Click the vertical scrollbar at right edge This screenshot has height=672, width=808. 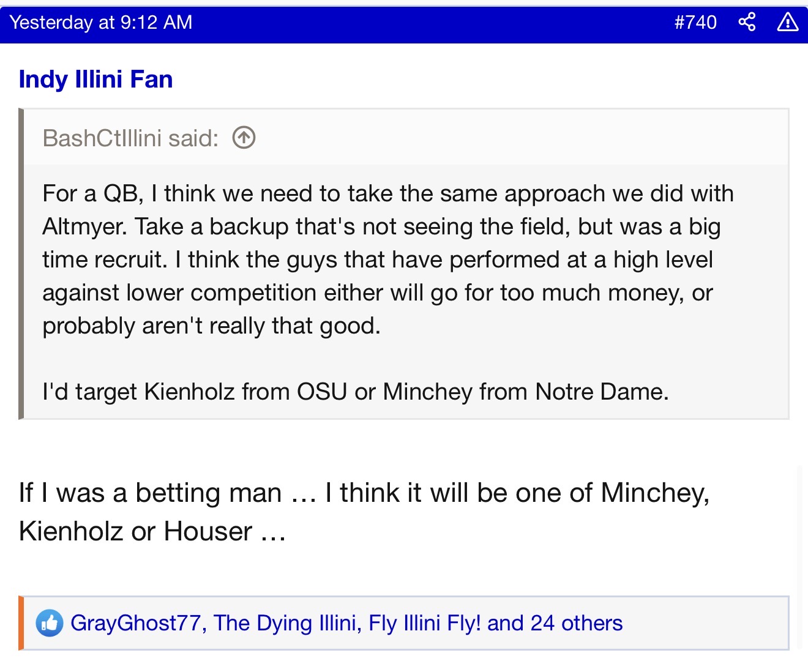pyautogui.click(x=799, y=551)
